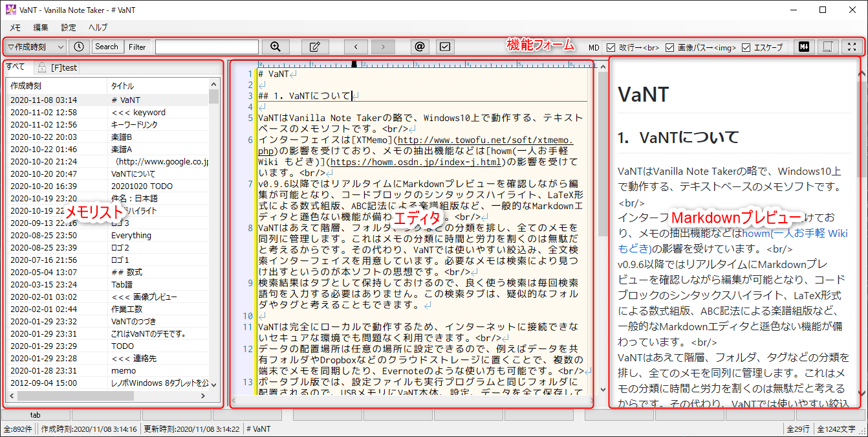Sort by the 作成時刻 column header

[x=56, y=85]
